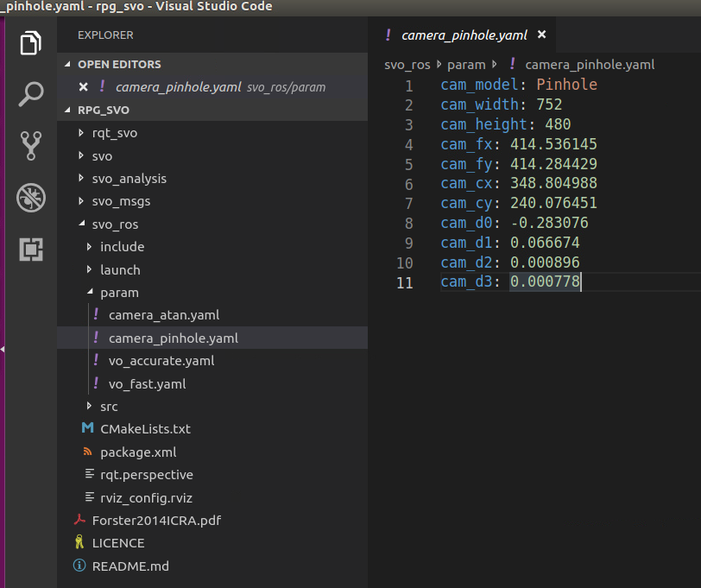This screenshot has width=701, height=588.
Task: Open the Explorer view in activity bar
Action: 30,43
